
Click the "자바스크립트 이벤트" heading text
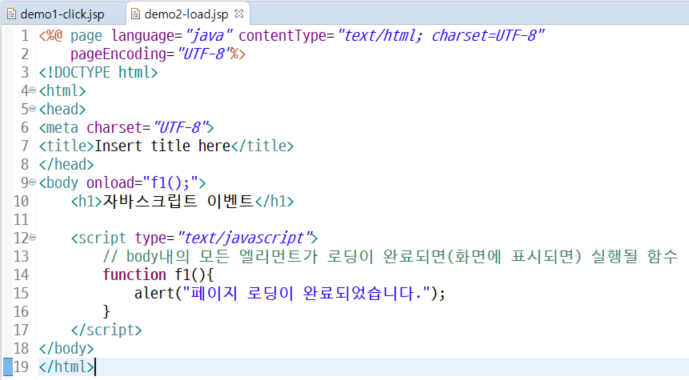tap(178, 201)
